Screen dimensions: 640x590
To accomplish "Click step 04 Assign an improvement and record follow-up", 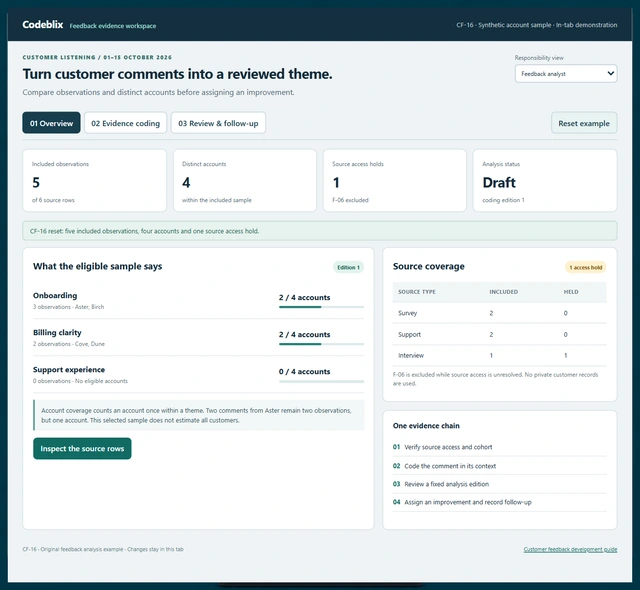I will pyautogui.click(x=500, y=502).
